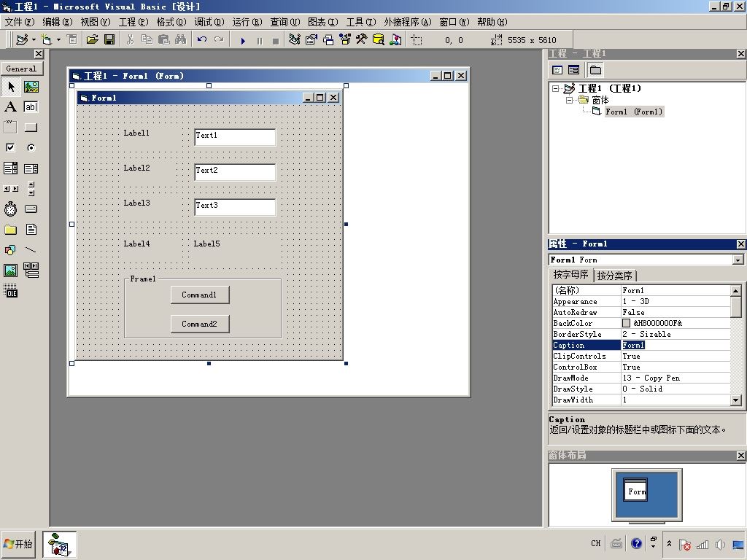The width and height of the screenshot is (747, 560).
Task: Open the 视图(V) menu
Action: coord(96,22)
